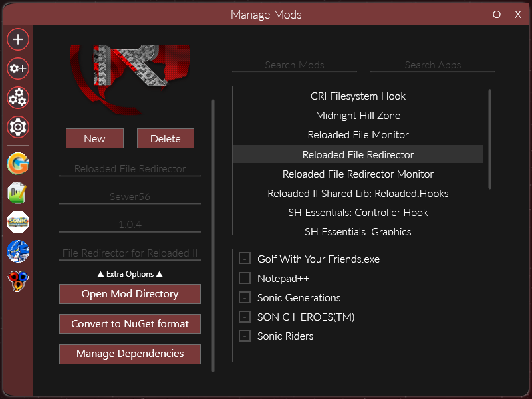Open the manage mods gear-plus icon
Screen dimensions: 532x399
(18, 68)
